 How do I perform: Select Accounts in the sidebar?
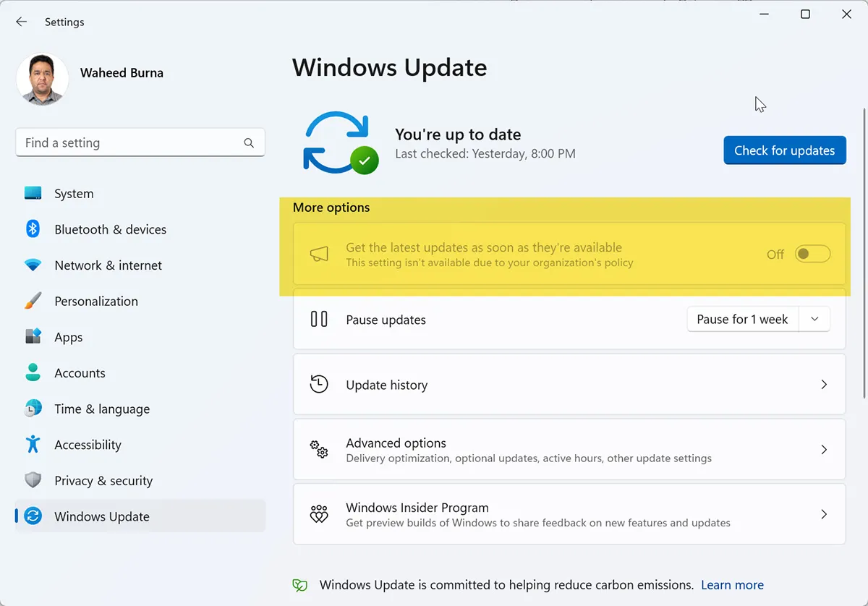point(140,372)
